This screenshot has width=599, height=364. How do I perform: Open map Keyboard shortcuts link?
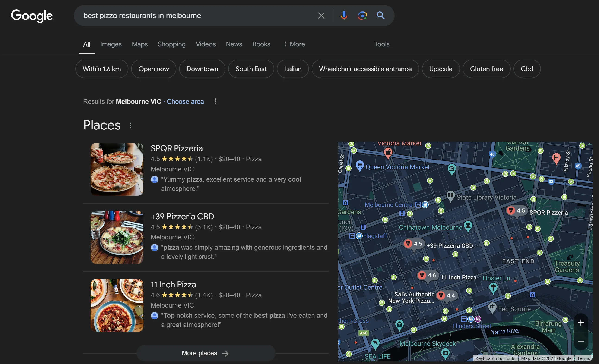click(x=495, y=358)
